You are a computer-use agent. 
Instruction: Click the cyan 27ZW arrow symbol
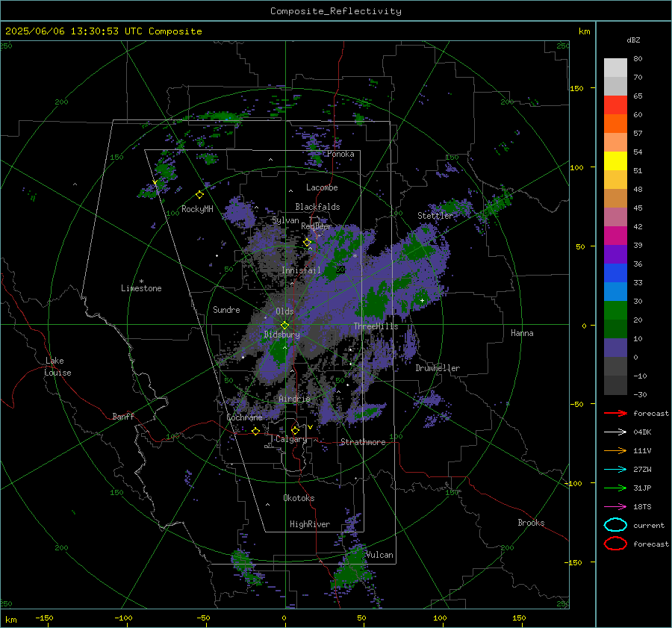pyautogui.click(x=615, y=470)
